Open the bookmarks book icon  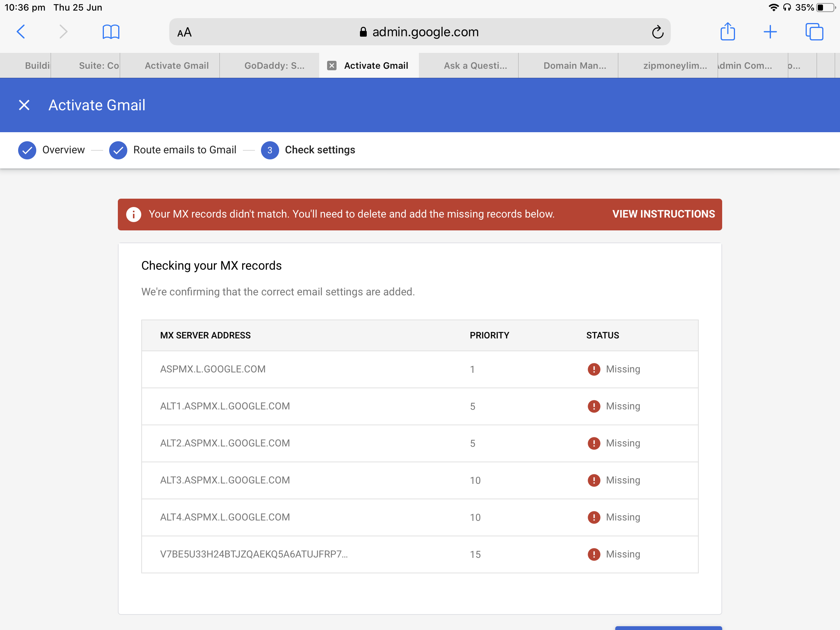111,31
